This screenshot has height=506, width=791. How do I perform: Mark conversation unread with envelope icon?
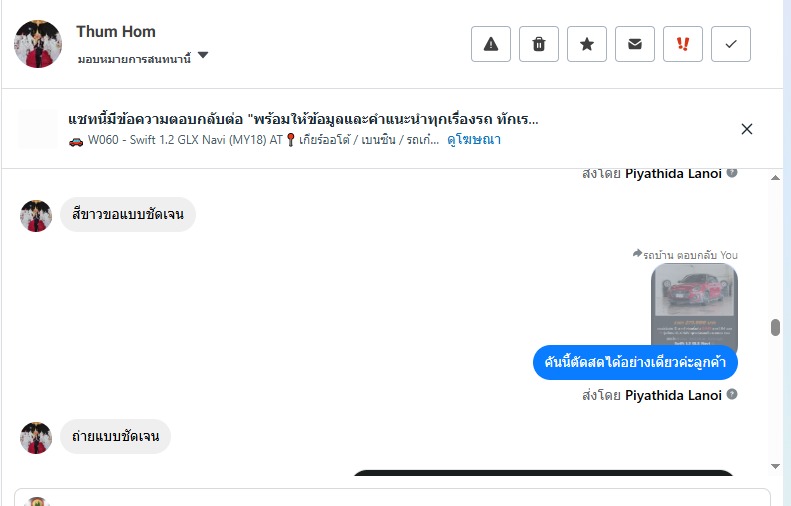(x=635, y=44)
